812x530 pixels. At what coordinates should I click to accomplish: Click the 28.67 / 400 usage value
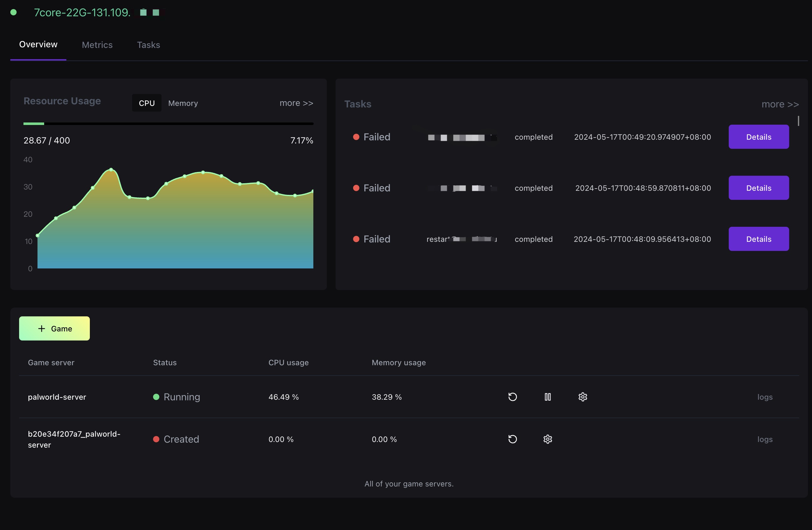[47, 140]
